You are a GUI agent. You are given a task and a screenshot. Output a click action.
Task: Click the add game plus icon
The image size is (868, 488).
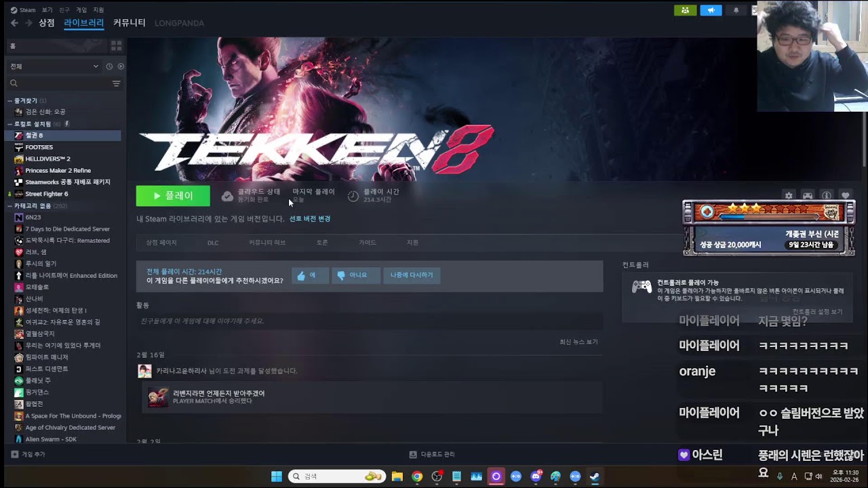15,454
